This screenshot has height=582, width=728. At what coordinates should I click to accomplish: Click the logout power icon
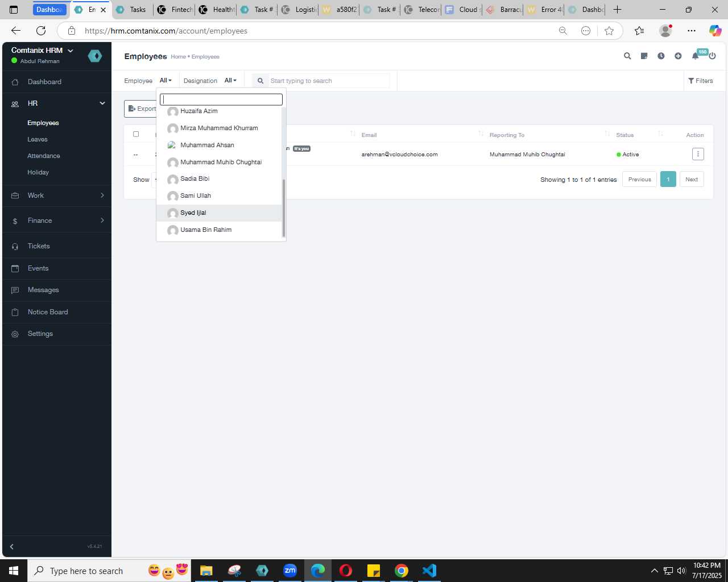point(712,56)
